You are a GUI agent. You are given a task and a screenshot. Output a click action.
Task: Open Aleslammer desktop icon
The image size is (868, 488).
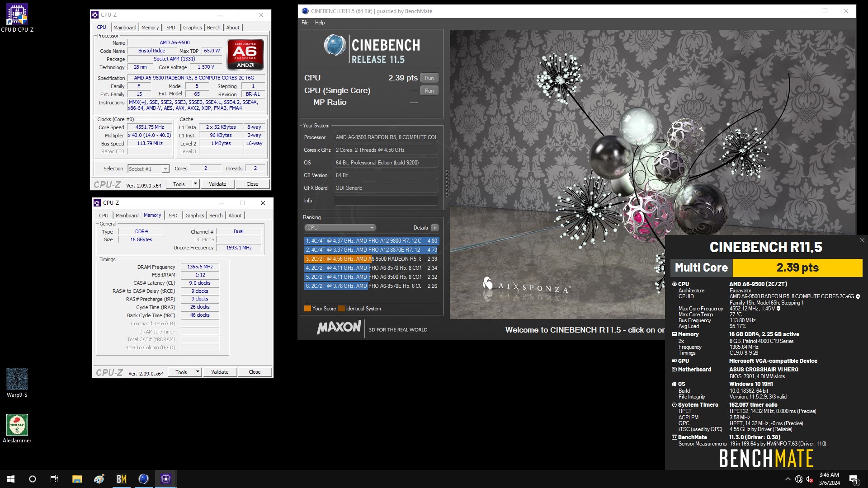point(17,429)
